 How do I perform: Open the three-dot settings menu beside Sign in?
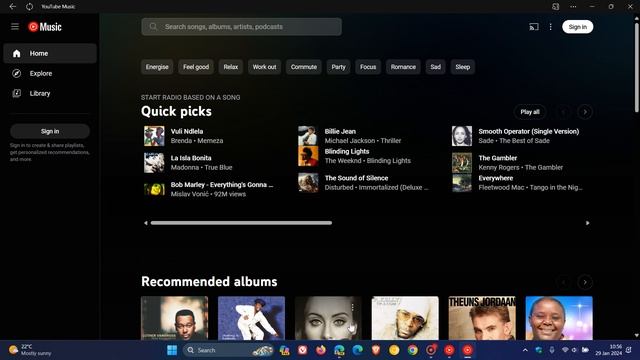[551, 27]
